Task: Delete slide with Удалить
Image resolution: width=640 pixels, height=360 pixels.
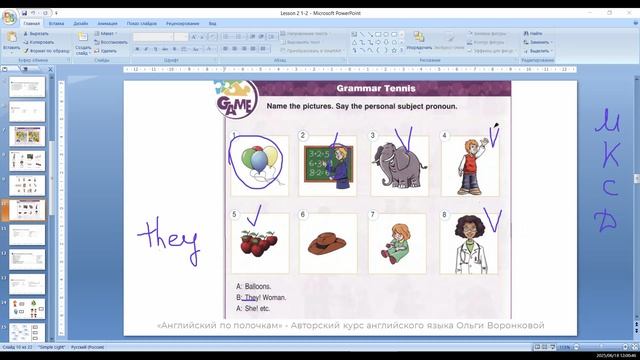Action: coord(105,51)
